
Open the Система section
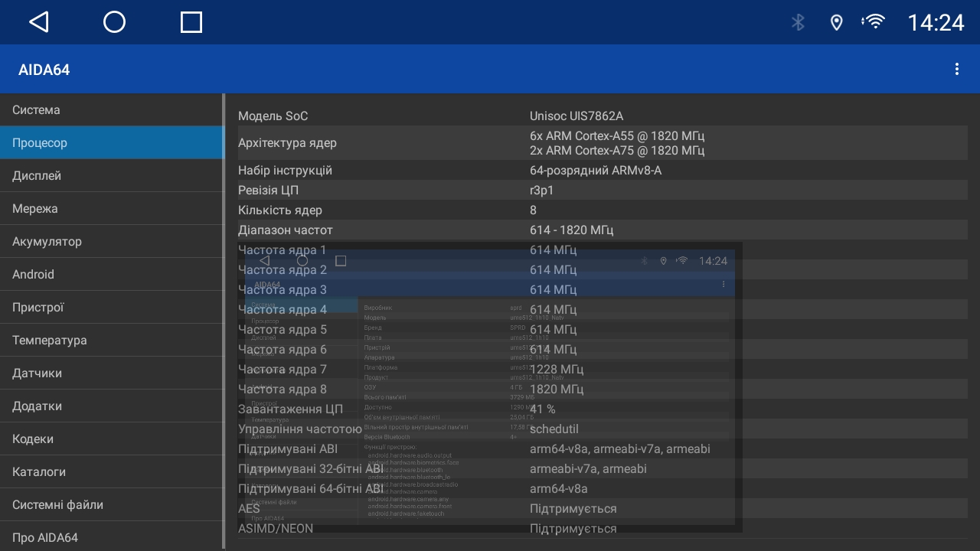coord(111,110)
